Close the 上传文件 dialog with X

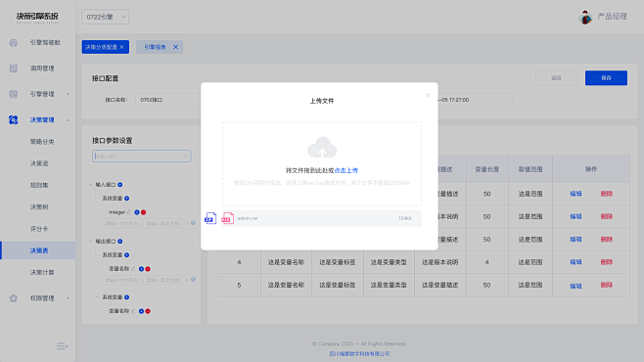(x=428, y=95)
